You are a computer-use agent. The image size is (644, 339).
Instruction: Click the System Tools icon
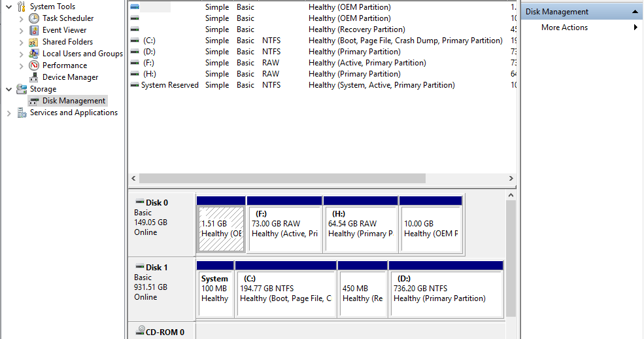click(22, 7)
